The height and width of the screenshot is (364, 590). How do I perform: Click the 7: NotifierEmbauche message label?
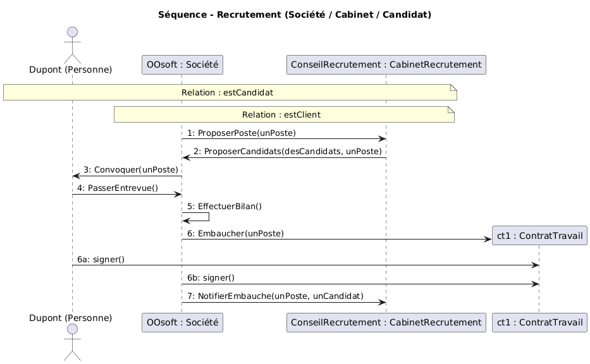point(275,296)
